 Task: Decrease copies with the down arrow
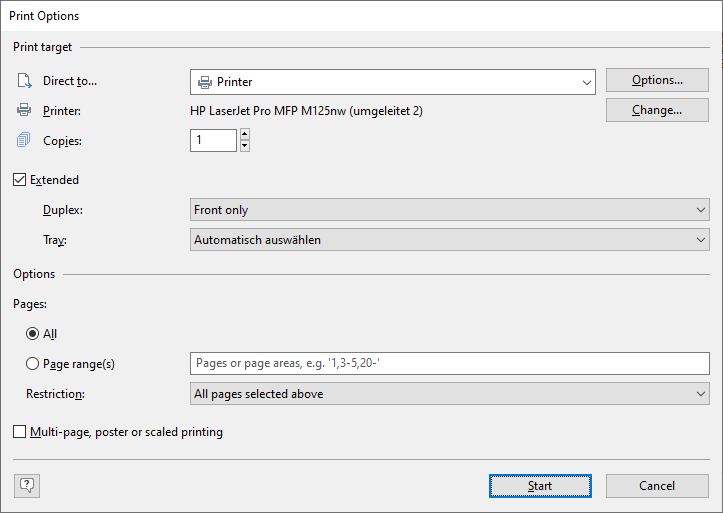coord(245,146)
